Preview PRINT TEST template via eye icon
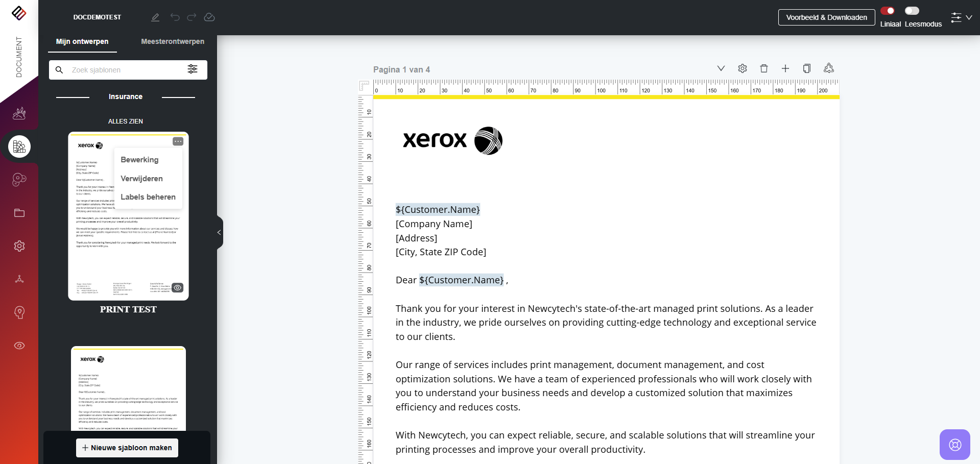Image resolution: width=980 pixels, height=464 pixels. coord(177,288)
